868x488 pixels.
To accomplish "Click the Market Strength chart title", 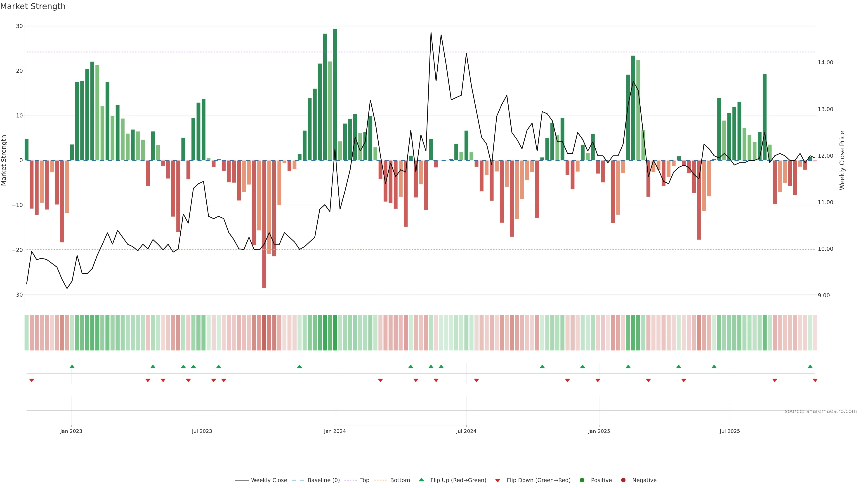I will (x=33, y=6).
